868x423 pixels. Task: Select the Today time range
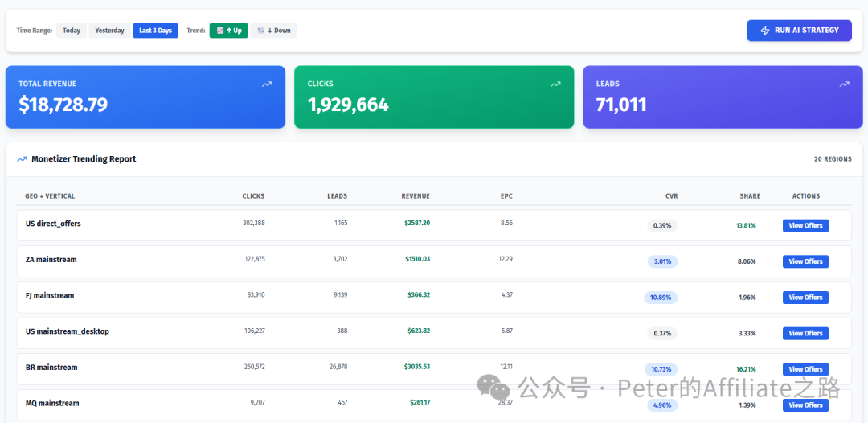click(72, 31)
